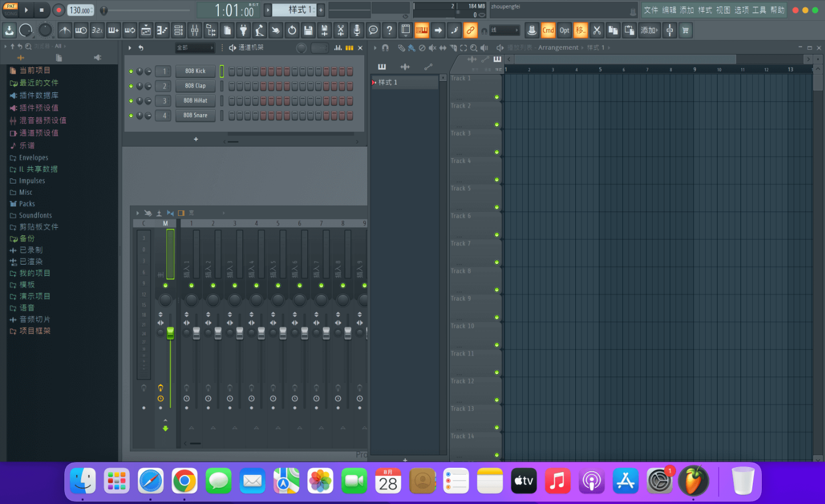Click the save floppy disk icon
Viewport: 825px width, 504px height.
point(308,30)
